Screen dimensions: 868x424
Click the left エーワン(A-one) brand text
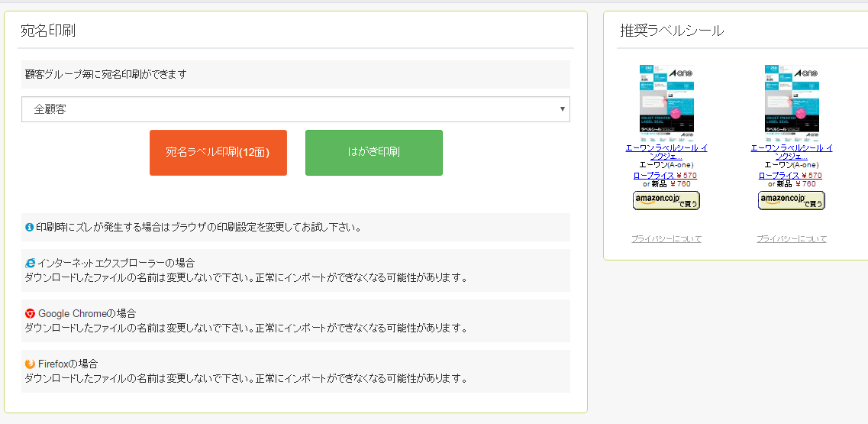point(666,165)
